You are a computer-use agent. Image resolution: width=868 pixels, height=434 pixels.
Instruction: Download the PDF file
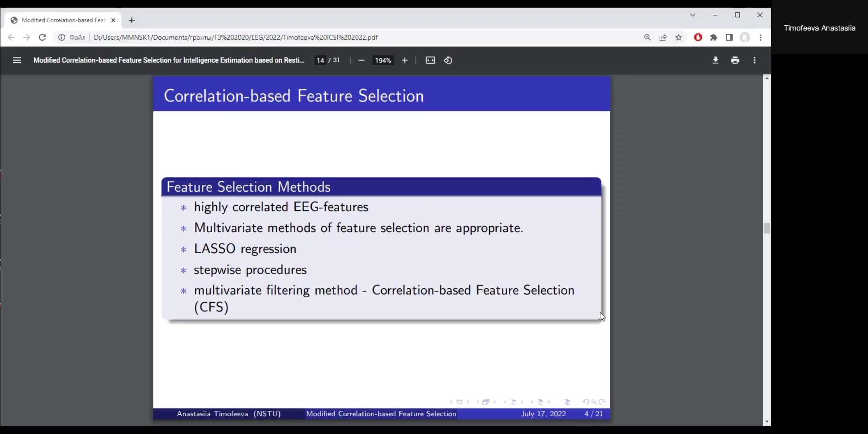click(x=715, y=60)
